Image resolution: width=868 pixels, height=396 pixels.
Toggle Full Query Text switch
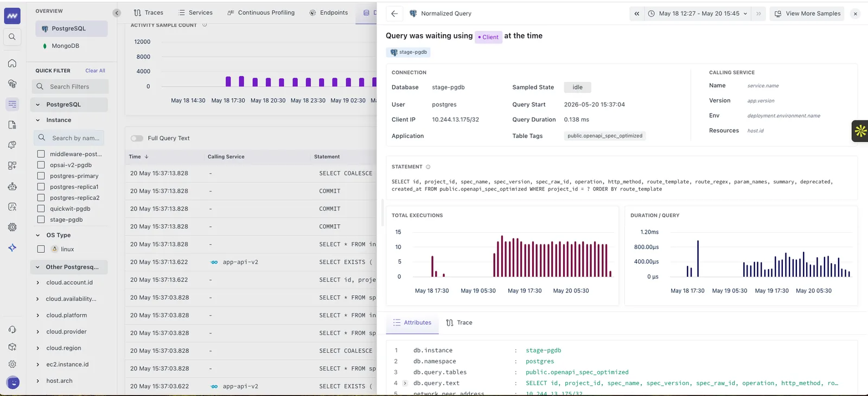pos(137,138)
